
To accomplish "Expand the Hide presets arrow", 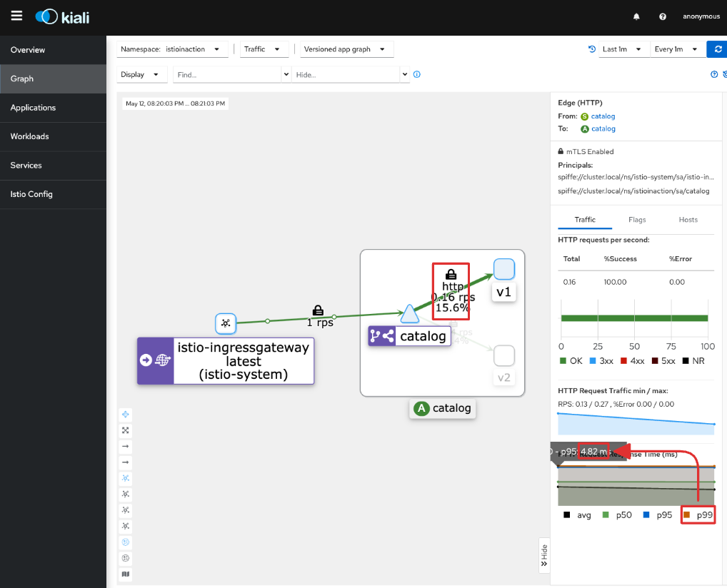I will click(x=405, y=75).
